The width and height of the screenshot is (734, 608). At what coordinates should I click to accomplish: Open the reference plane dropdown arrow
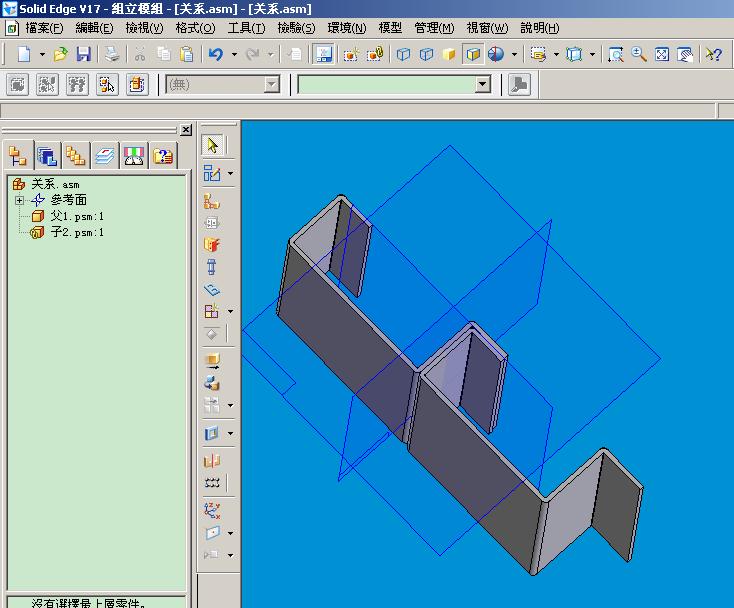coord(230,533)
